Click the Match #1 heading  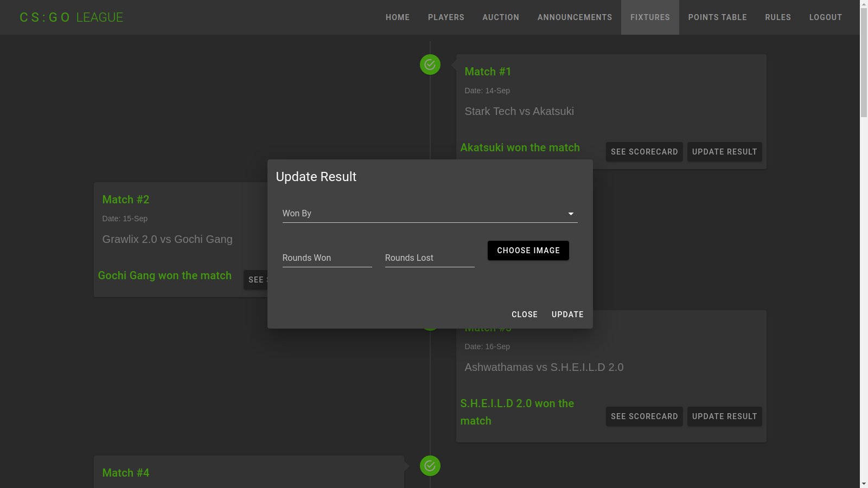(488, 72)
